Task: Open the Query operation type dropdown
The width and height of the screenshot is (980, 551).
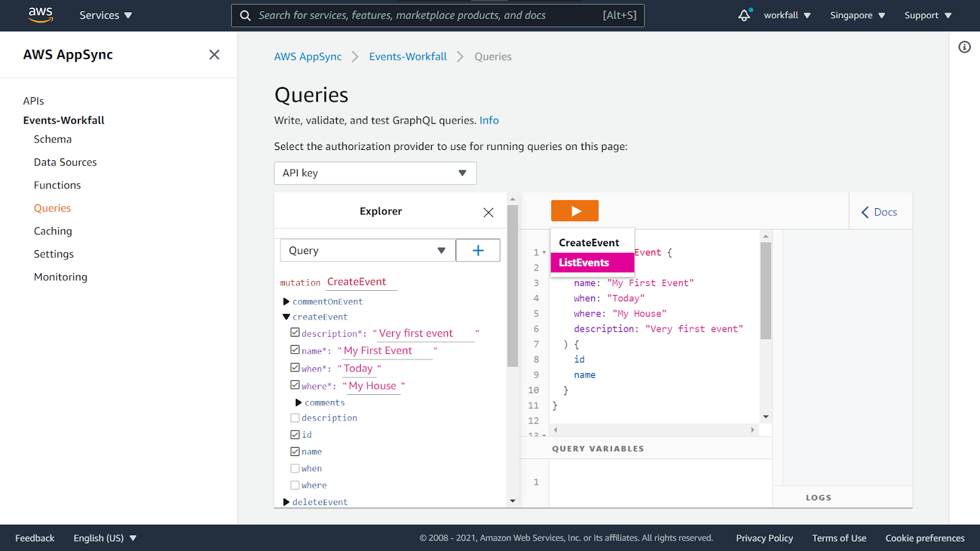Action: point(368,250)
